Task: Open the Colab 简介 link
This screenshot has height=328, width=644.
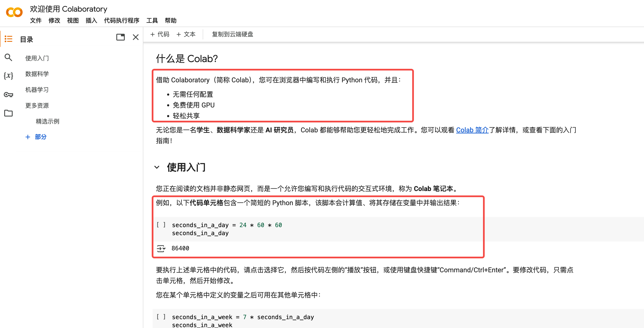Action: (x=472, y=130)
